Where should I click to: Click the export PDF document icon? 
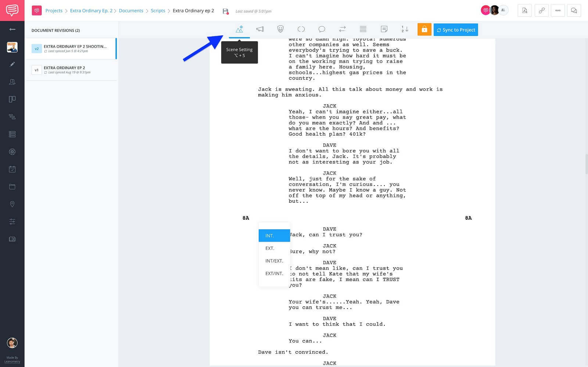tap(524, 11)
